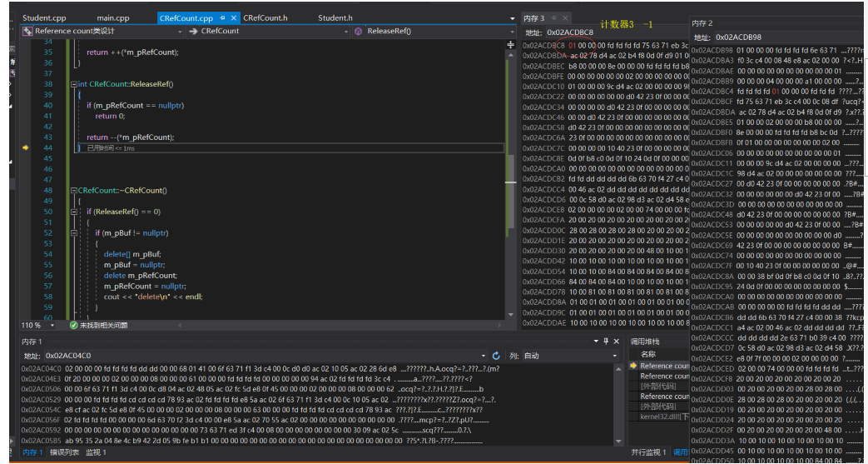Open the 并行监视 1 tab
Viewport: 868px width, 464px height.
click(649, 452)
